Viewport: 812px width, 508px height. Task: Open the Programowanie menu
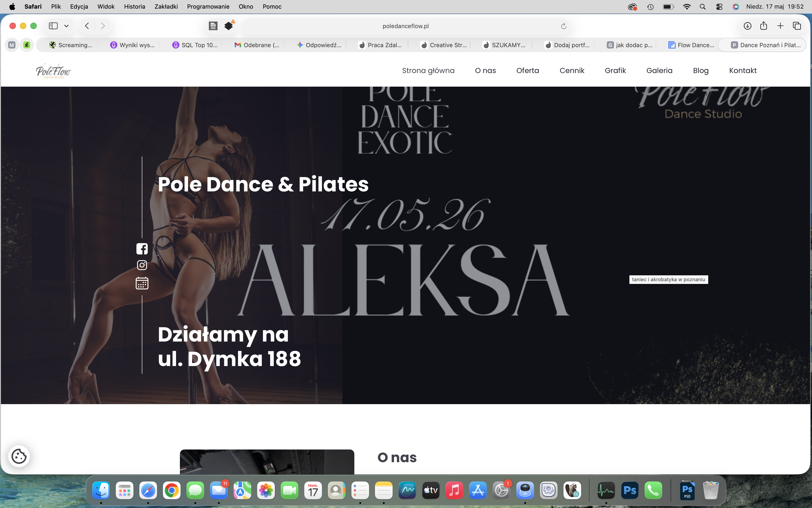(x=208, y=6)
